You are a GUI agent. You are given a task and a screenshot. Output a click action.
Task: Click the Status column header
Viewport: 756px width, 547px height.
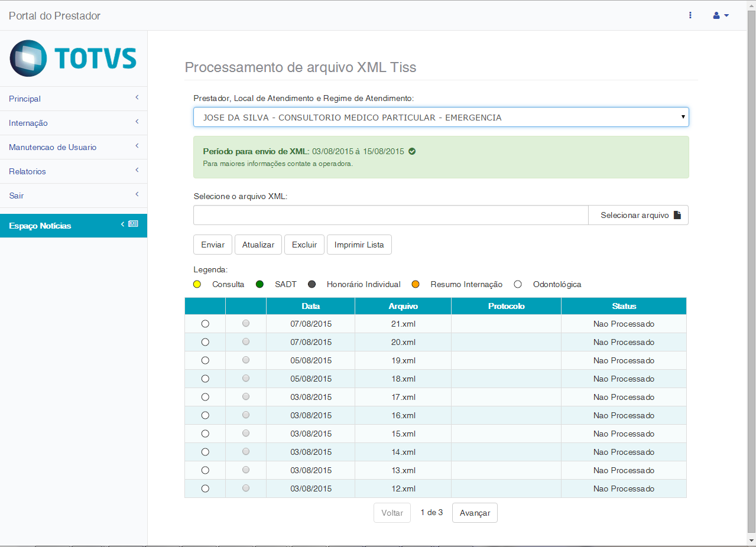pos(624,306)
